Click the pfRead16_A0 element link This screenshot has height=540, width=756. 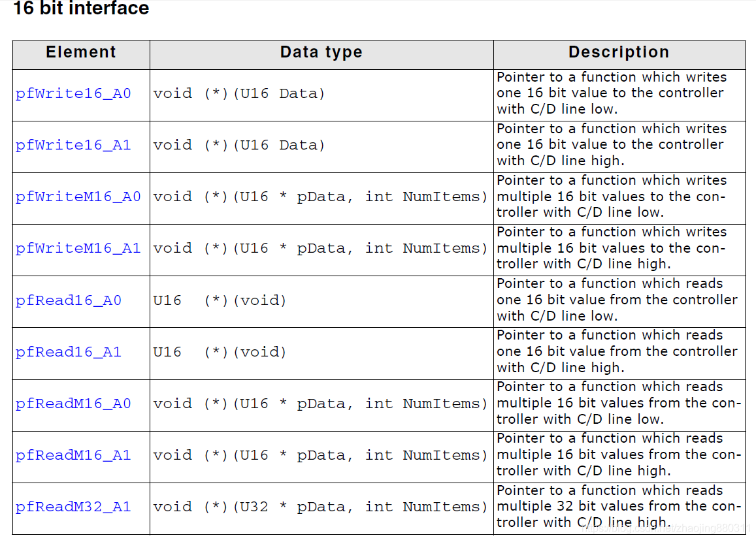click(69, 300)
